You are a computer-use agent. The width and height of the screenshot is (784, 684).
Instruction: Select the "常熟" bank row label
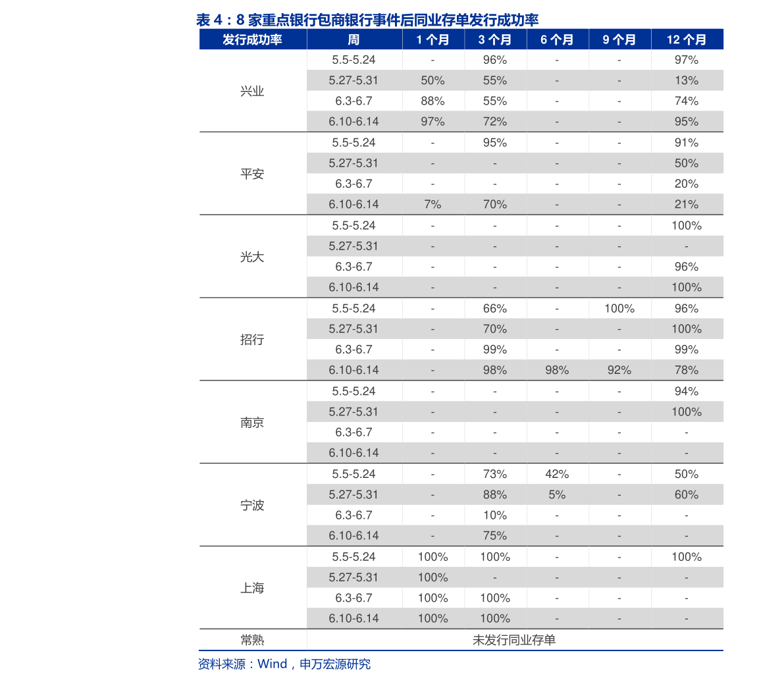coord(252,640)
